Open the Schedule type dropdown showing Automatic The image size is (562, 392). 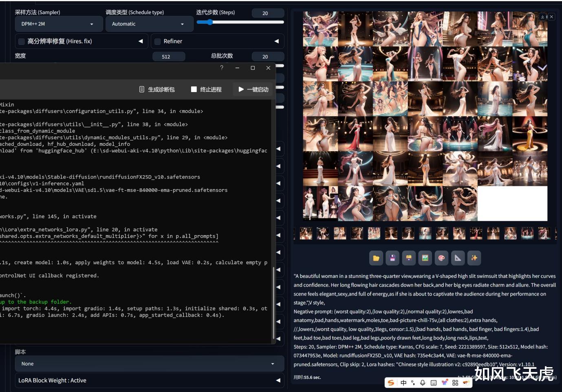click(150, 24)
